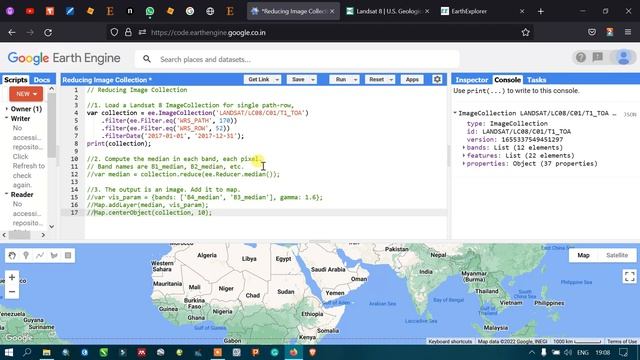Switch to the Tasks tab
This screenshot has height=360, width=640.
536,80
